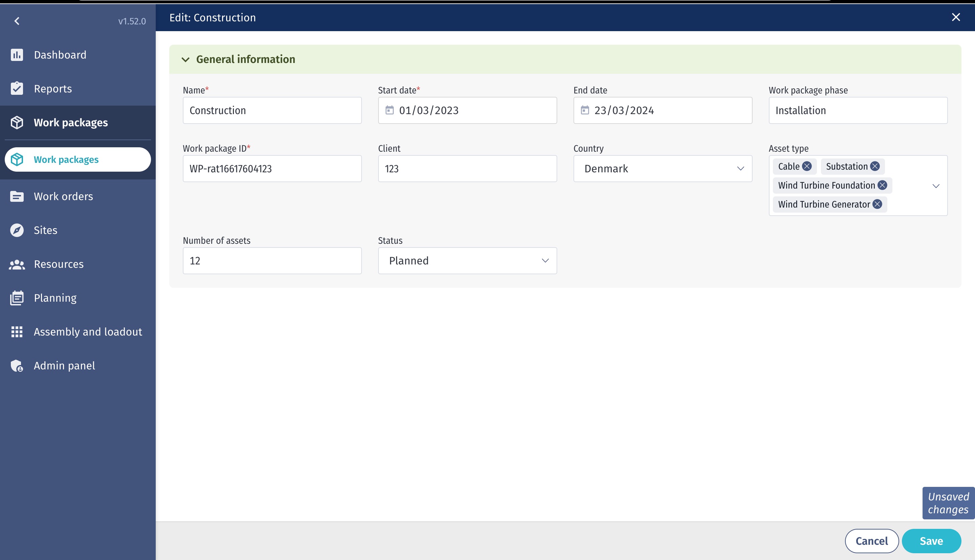Click the Work orders folder icon
975x560 pixels.
coord(17,196)
